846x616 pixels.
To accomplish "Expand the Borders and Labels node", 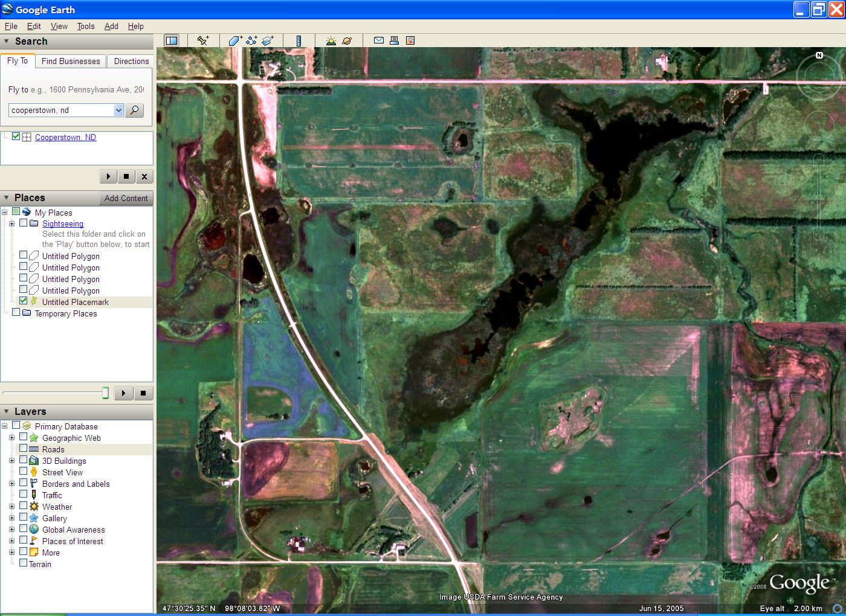I will click(11, 483).
